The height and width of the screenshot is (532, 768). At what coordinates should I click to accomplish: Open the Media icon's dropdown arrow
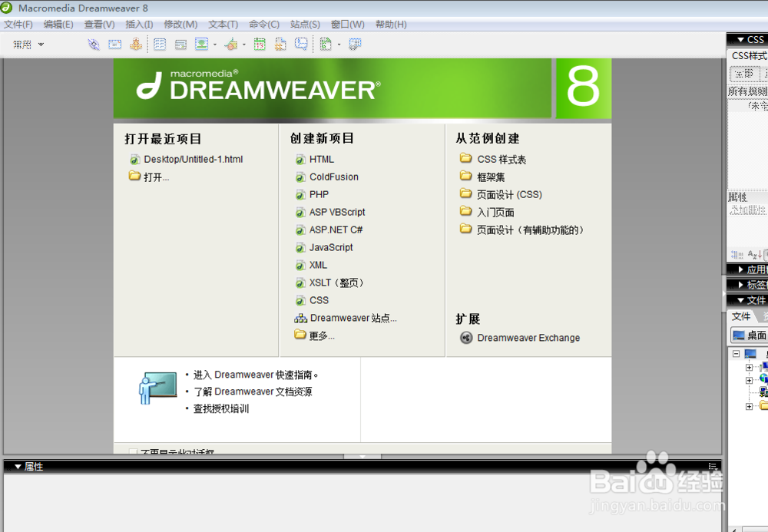tap(244, 45)
